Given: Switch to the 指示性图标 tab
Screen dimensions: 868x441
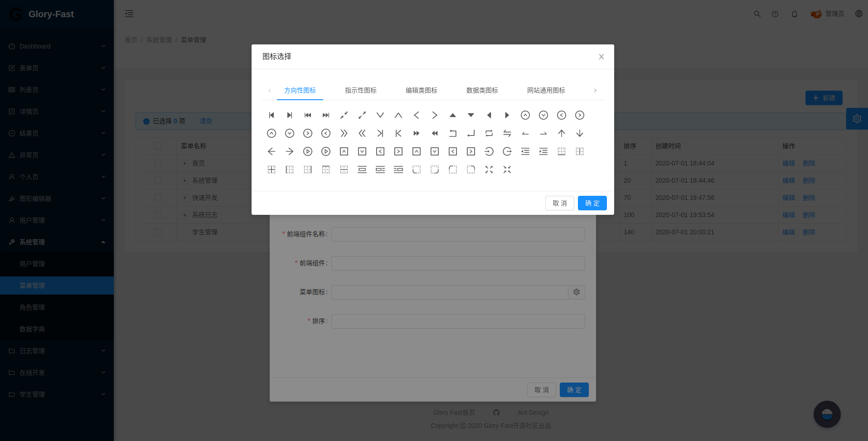Looking at the screenshot, I should point(360,90).
